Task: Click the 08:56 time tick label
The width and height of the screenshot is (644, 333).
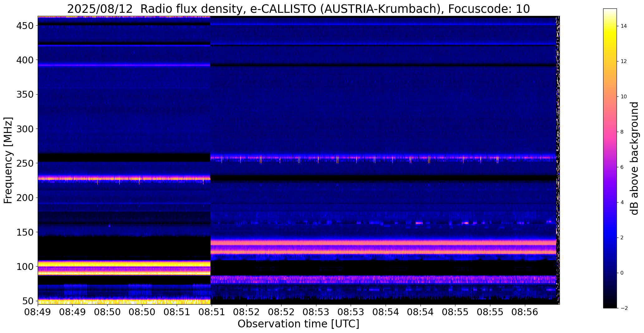Action: click(525, 312)
